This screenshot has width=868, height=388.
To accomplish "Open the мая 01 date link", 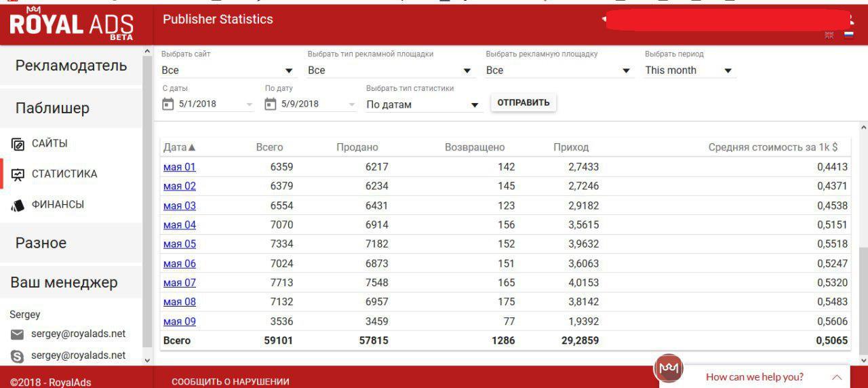I will [x=179, y=167].
